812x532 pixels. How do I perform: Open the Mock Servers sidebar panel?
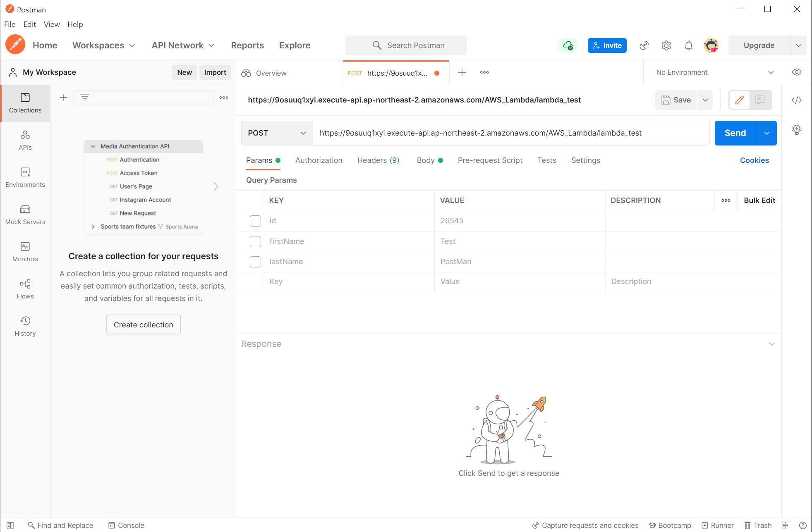tap(25, 215)
